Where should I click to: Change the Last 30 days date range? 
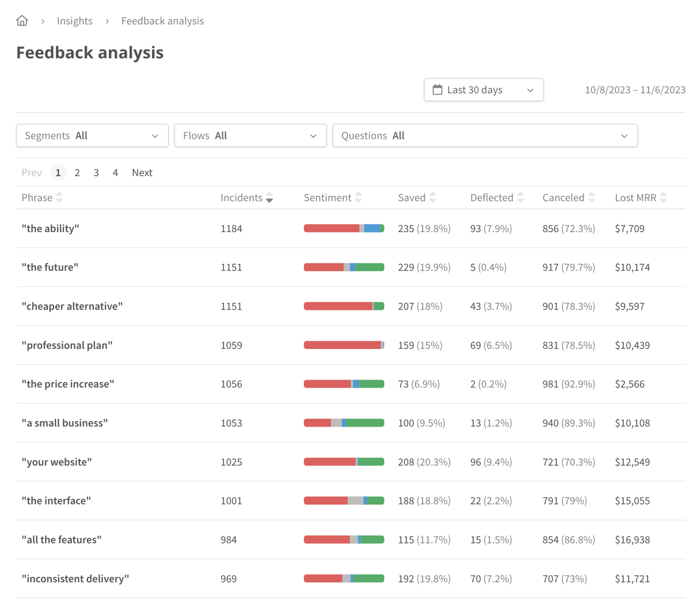[483, 90]
